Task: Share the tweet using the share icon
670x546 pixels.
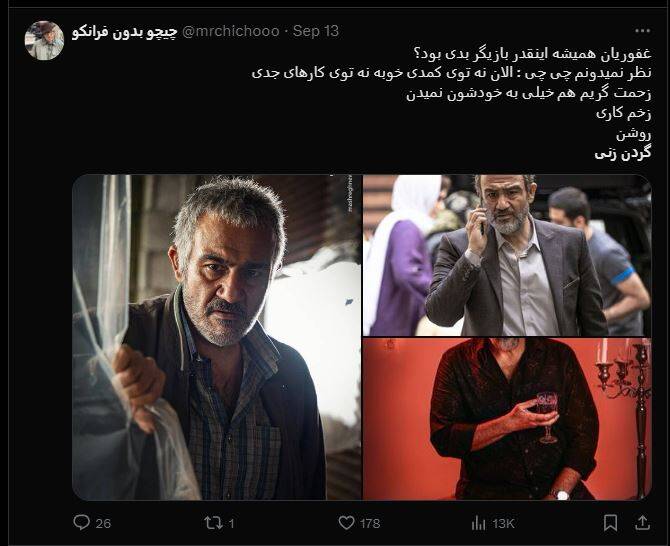Action: (x=642, y=522)
